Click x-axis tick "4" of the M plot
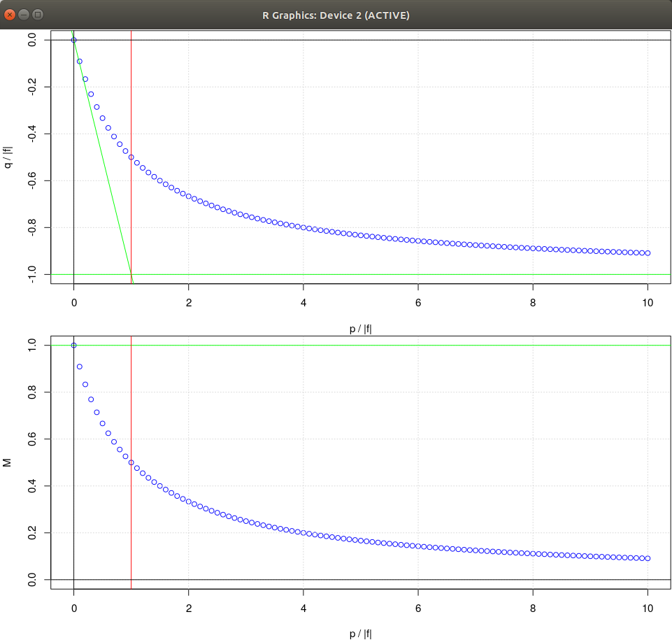Screen dimensions: 672x640 303,608
